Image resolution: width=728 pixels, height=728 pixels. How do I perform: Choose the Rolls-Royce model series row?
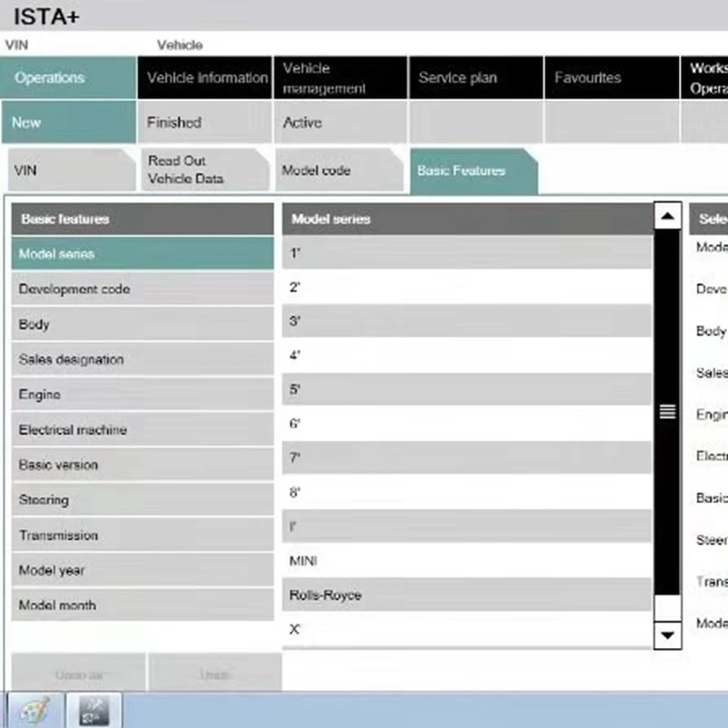coord(467,595)
